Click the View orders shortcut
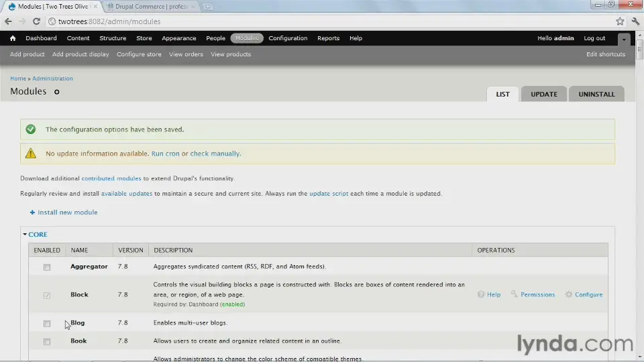The width and height of the screenshot is (644, 362). click(x=186, y=54)
